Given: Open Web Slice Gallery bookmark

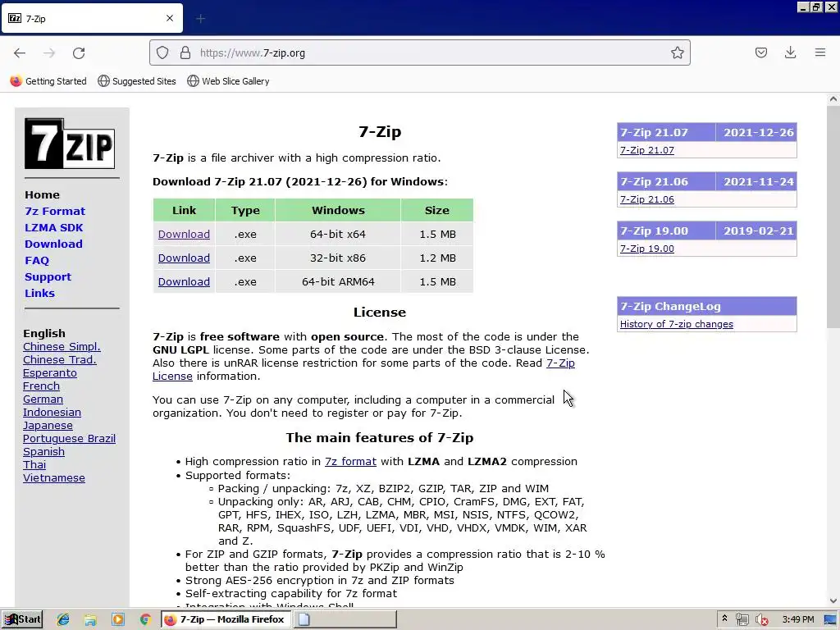Looking at the screenshot, I should point(228,81).
